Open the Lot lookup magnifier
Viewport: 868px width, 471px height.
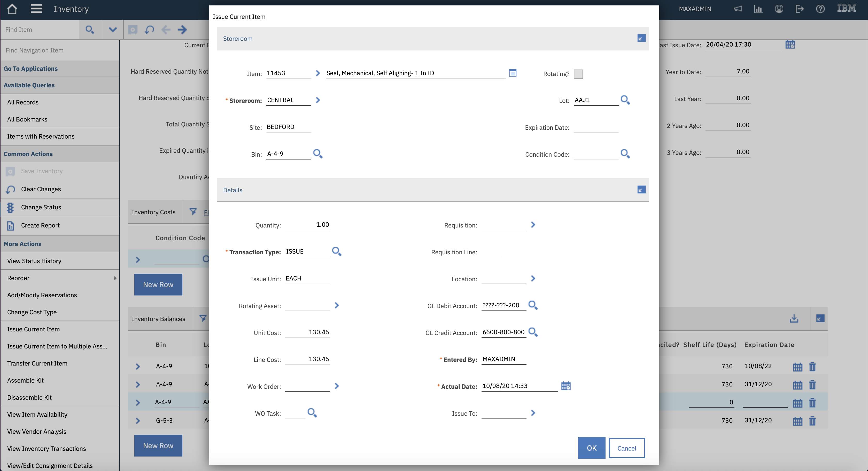click(625, 100)
